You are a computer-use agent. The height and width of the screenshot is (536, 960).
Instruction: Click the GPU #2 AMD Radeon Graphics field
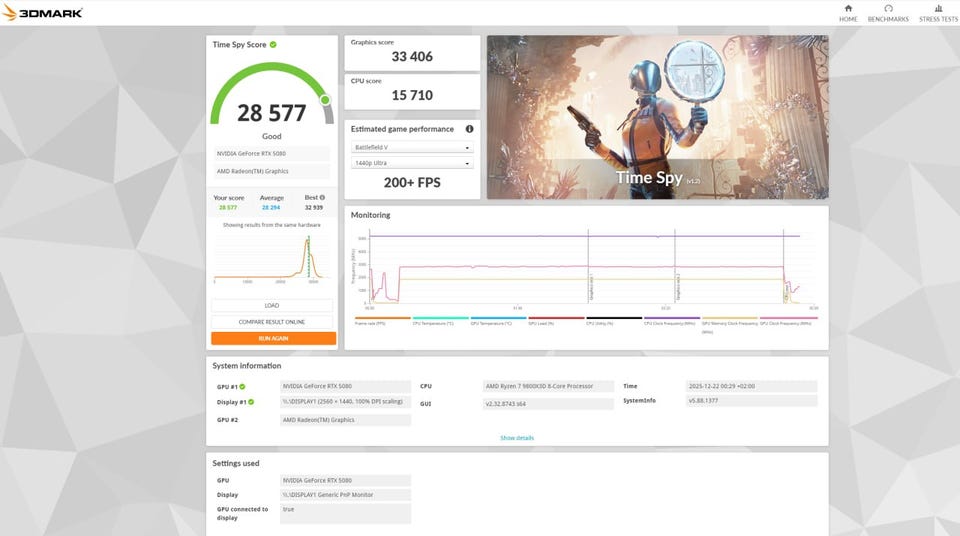pyautogui.click(x=345, y=420)
